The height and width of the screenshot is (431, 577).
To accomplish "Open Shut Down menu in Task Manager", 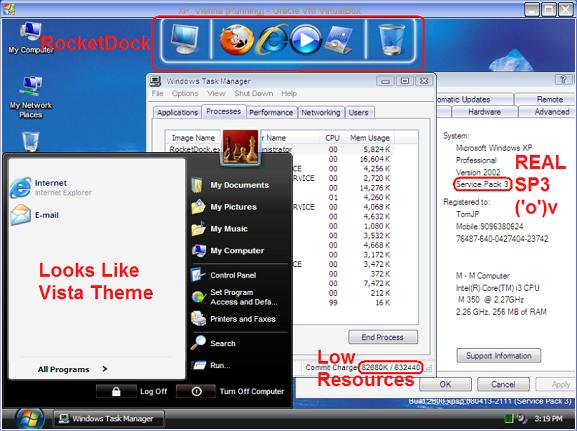I will tap(254, 93).
